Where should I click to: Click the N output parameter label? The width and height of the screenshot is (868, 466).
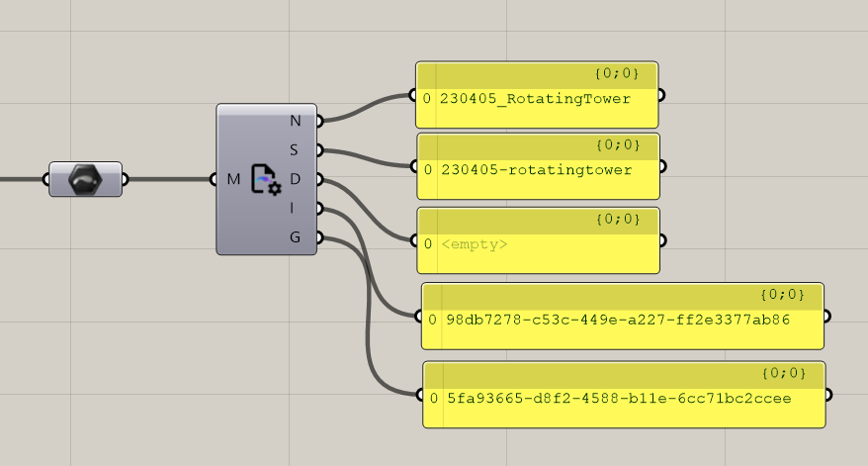tap(296, 121)
